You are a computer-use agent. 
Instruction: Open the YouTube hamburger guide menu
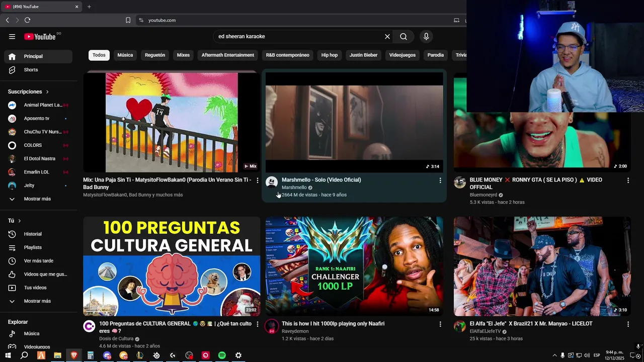12,36
